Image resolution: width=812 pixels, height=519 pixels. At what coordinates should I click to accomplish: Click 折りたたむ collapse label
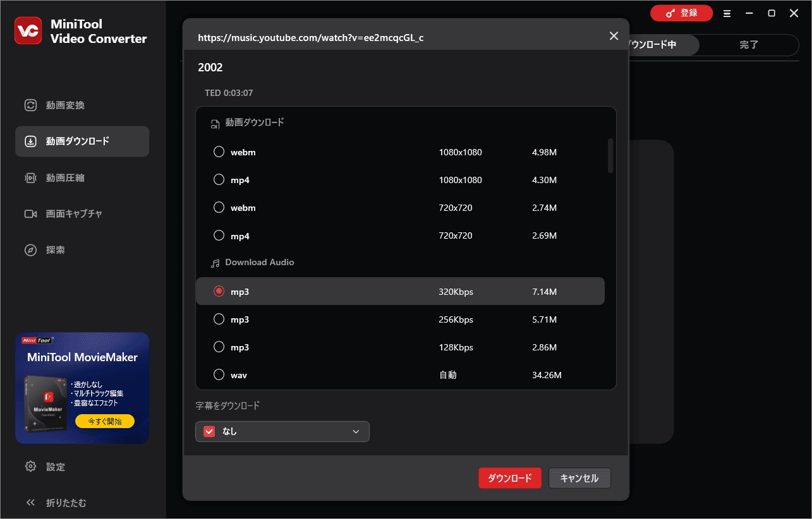coord(66,503)
